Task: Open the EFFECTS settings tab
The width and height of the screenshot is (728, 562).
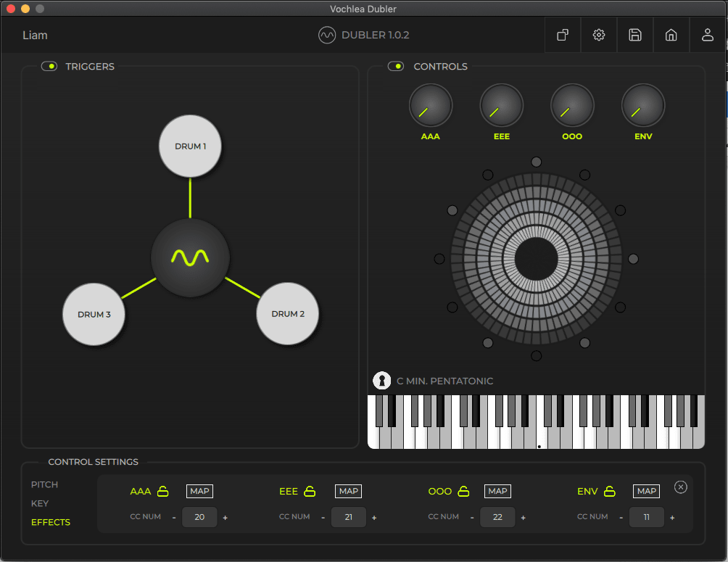Action: point(51,522)
